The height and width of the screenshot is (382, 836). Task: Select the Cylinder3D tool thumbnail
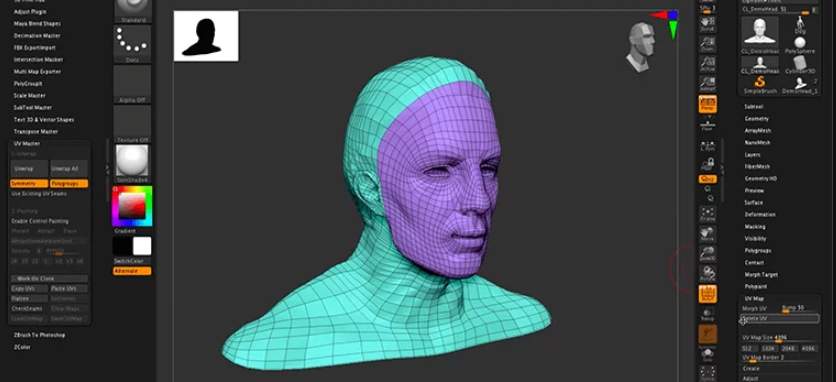coord(800,65)
